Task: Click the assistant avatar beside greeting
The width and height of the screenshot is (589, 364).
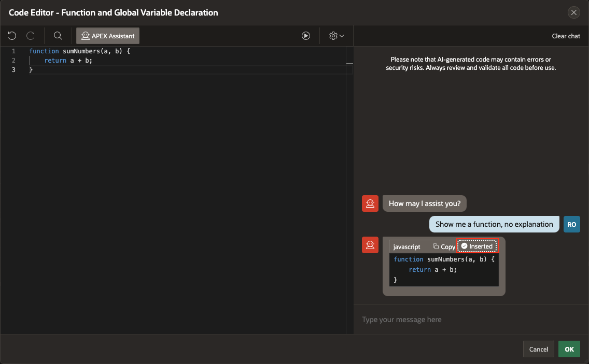Action: [x=370, y=203]
